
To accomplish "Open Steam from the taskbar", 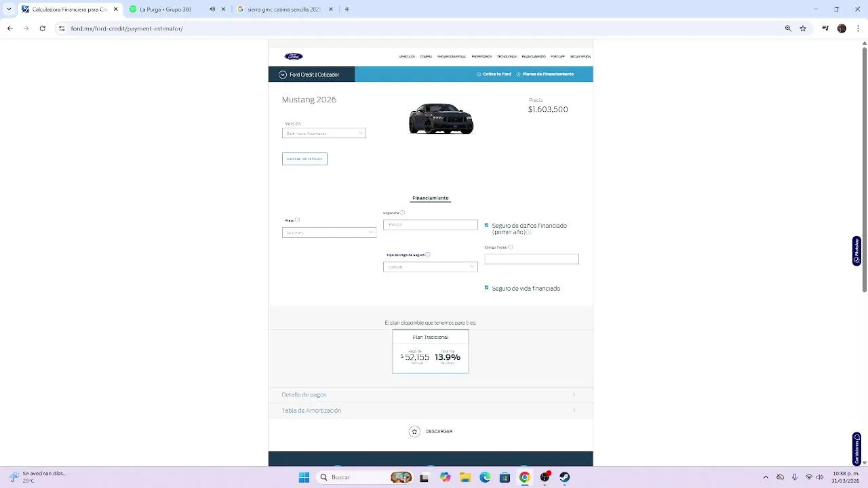I will click(564, 477).
